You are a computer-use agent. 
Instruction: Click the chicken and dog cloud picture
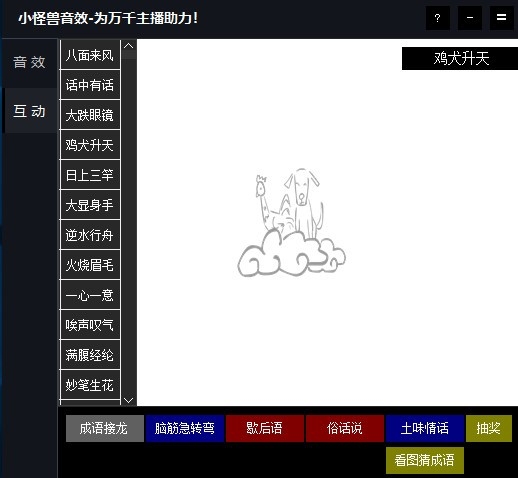click(x=291, y=222)
